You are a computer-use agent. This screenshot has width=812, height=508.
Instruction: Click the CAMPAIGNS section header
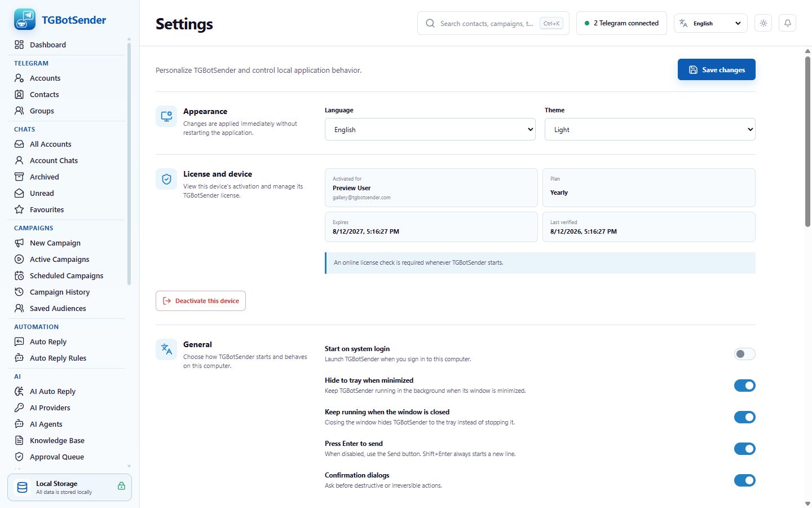click(x=34, y=228)
